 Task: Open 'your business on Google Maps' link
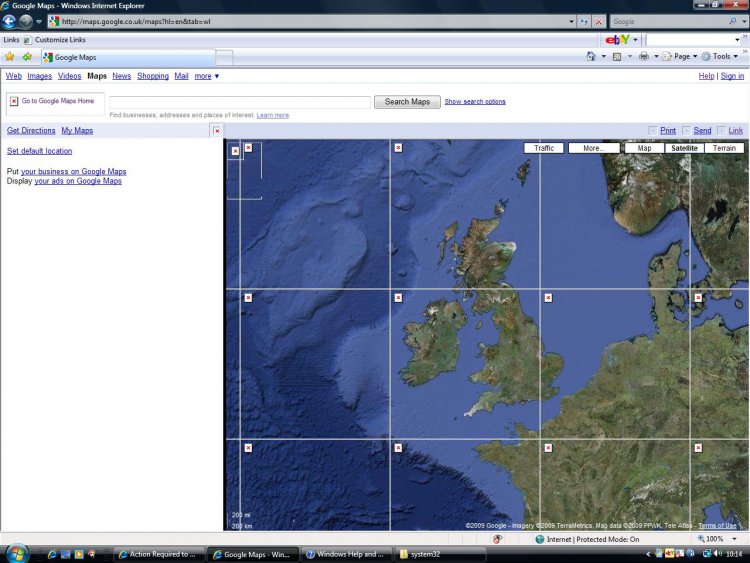tap(74, 171)
